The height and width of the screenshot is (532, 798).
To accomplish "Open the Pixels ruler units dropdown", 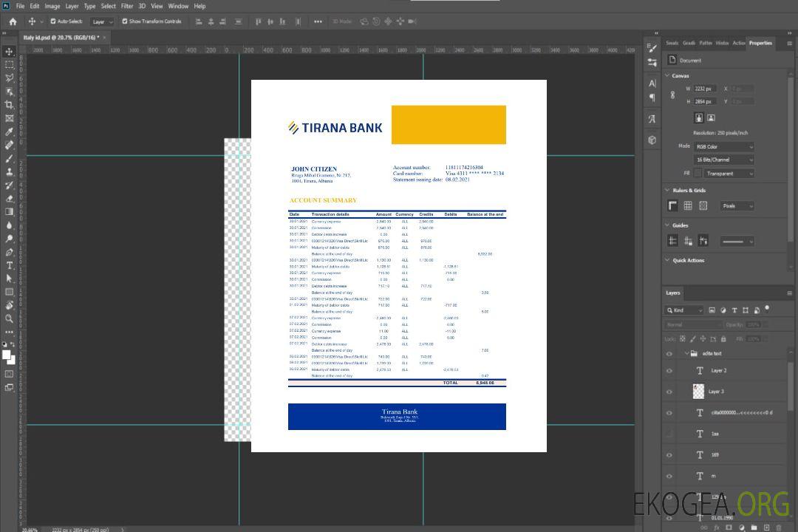I will 737,206.
